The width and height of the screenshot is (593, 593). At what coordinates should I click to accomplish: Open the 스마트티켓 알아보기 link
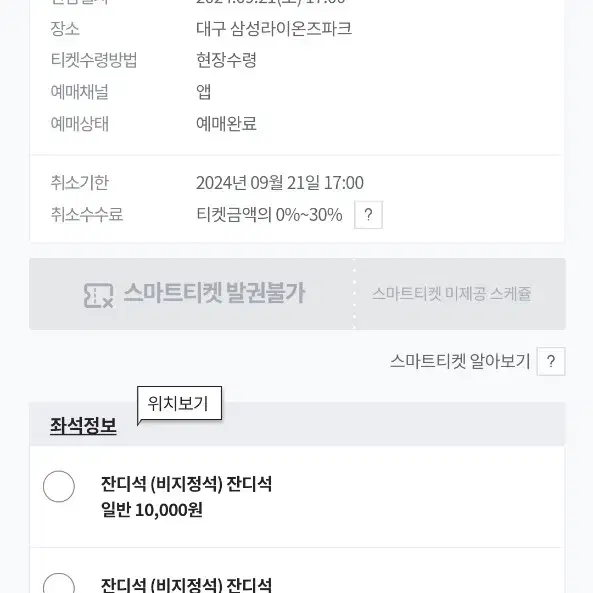point(460,361)
